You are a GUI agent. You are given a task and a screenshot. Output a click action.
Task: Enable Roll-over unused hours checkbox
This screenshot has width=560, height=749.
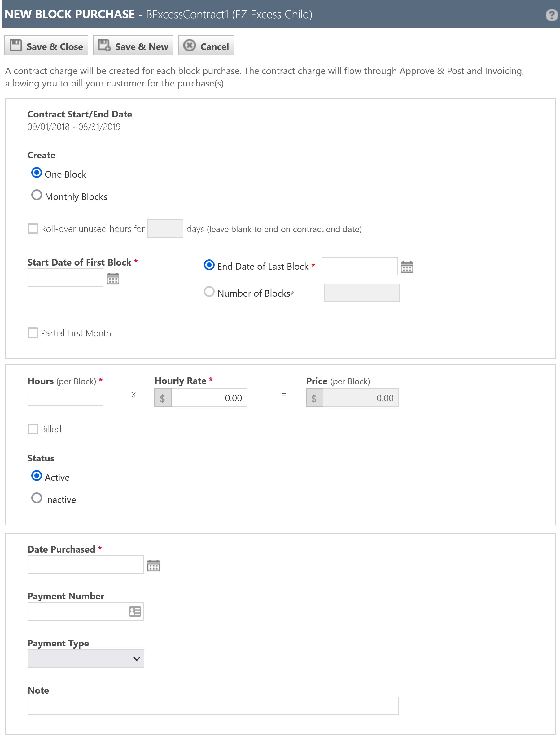[33, 229]
